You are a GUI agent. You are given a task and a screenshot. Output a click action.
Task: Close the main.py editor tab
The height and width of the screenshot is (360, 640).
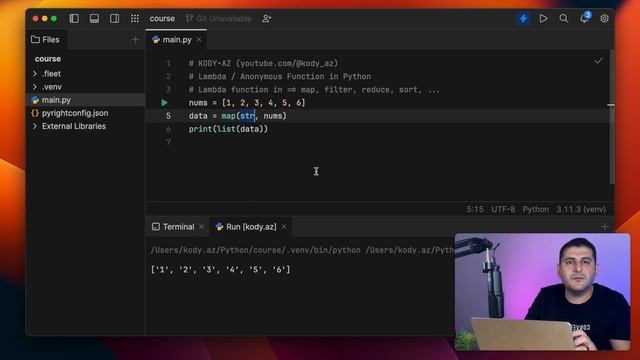click(x=199, y=40)
